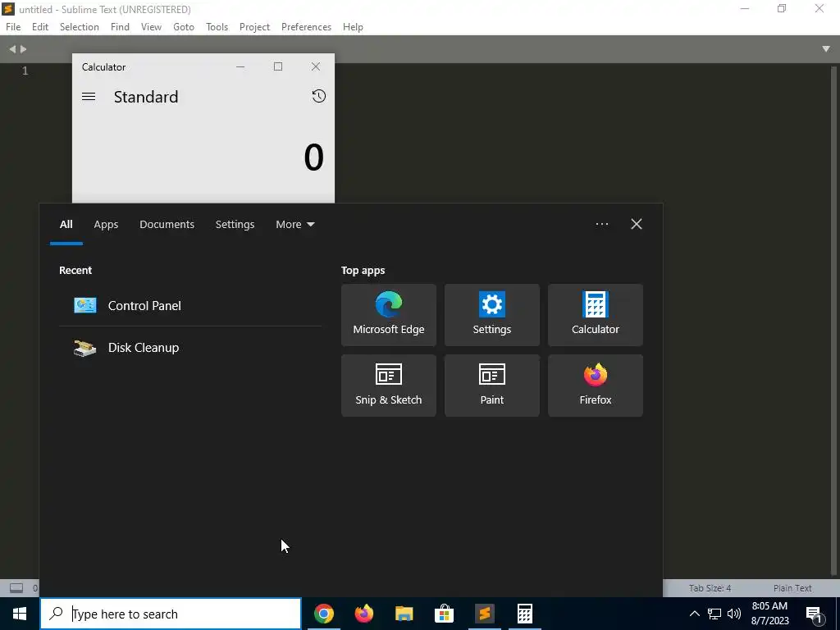Switch to Documents search filter tab
The width and height of the screenshot is (840, 630).
point(167,224)
